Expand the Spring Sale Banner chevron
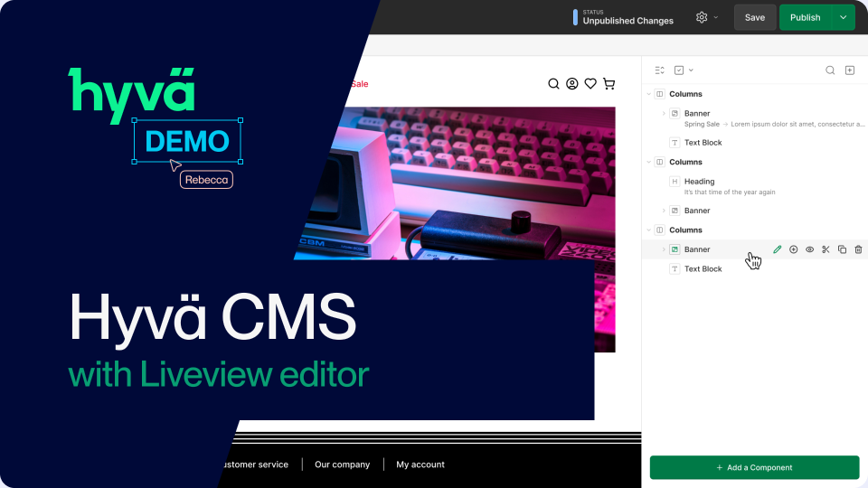Screen dimensions: 868x488 [664, 114]
